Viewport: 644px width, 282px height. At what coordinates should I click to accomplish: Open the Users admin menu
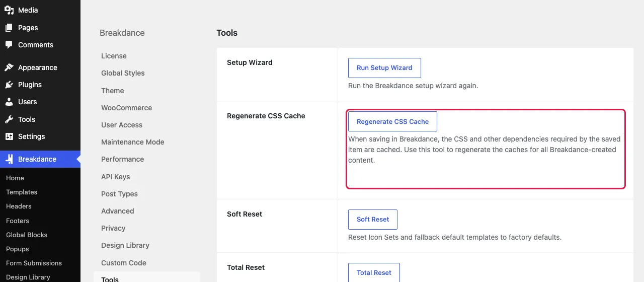(x=40, y=102)
